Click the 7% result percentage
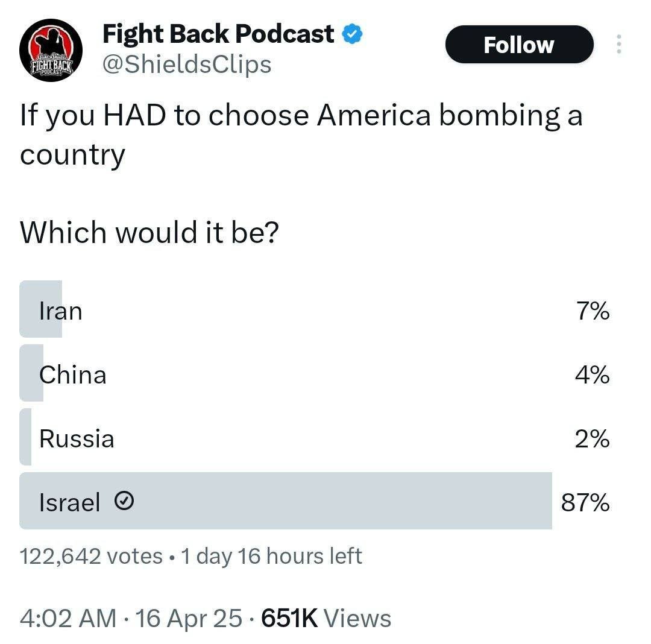Image resolution: width=651 pixels, height=644 pixels. point(591,312)
